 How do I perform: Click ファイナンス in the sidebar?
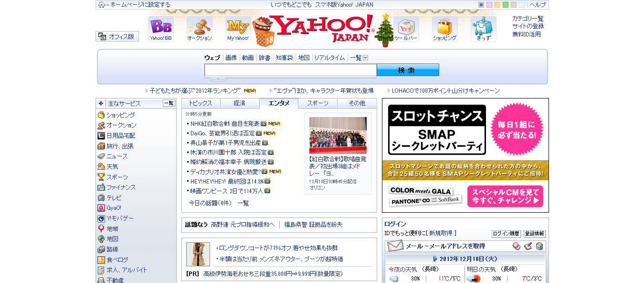click(x=121, y=187)
